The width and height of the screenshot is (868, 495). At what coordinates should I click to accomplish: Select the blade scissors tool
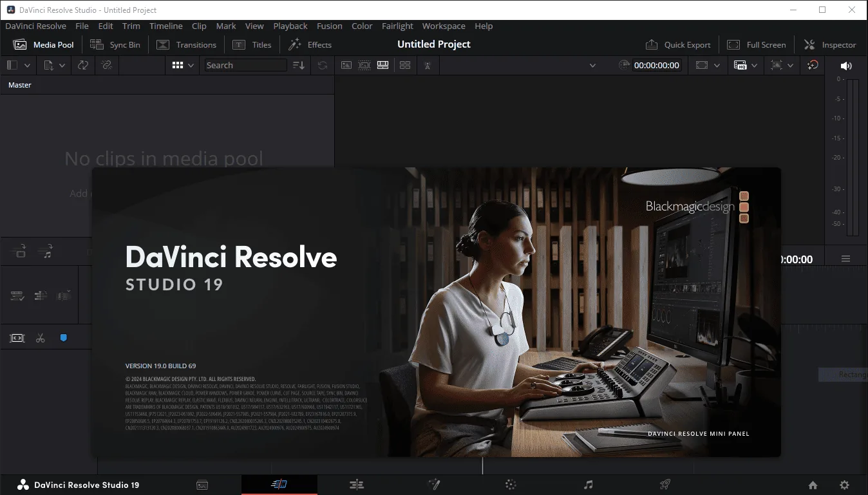41,338
